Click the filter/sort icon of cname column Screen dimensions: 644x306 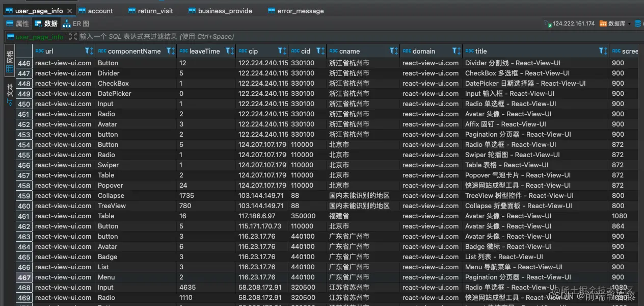[x=394, y=51]
